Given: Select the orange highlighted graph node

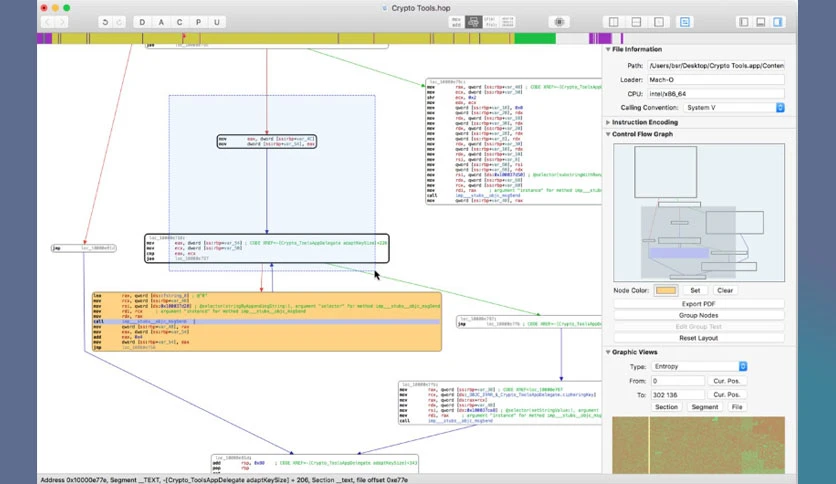Looking at the screenshot, I should [267, 321].
